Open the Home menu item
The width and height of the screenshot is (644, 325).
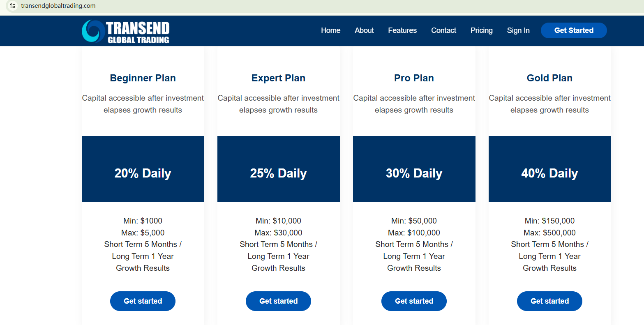coord(330,30)
